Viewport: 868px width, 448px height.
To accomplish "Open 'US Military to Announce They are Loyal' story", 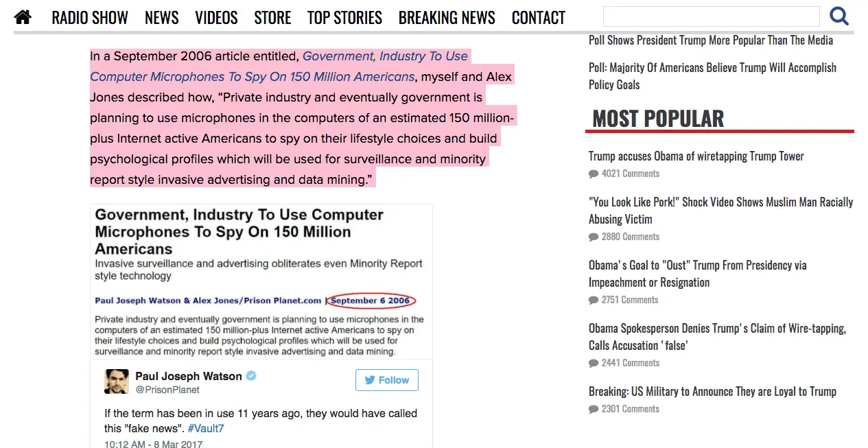I will (x=712, y=392).
